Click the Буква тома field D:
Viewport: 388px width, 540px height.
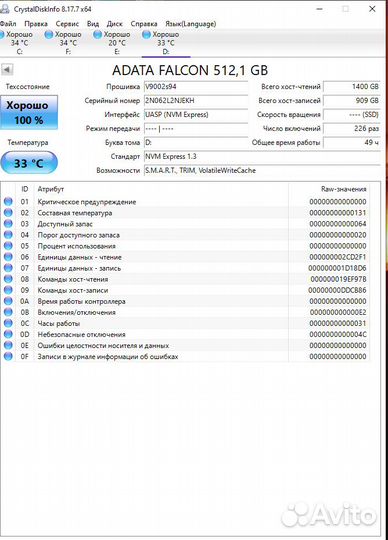pyautogui.click(x=196, y=143)
